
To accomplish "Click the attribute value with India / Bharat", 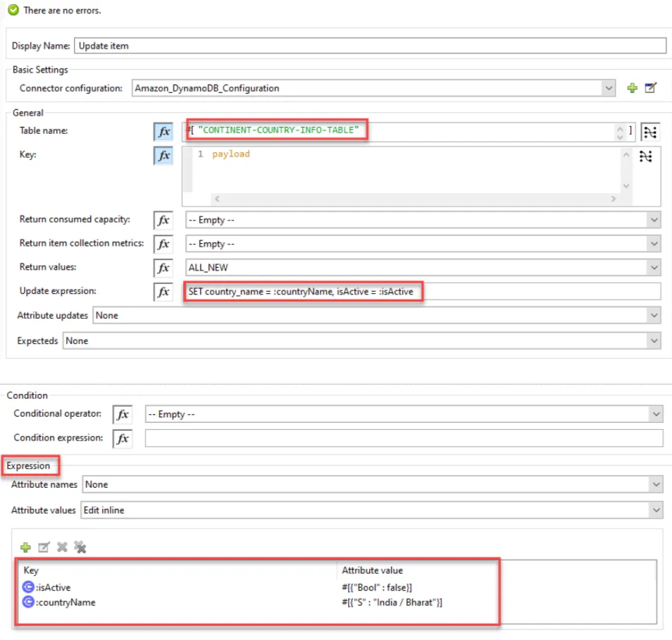I will coord(392,602).
